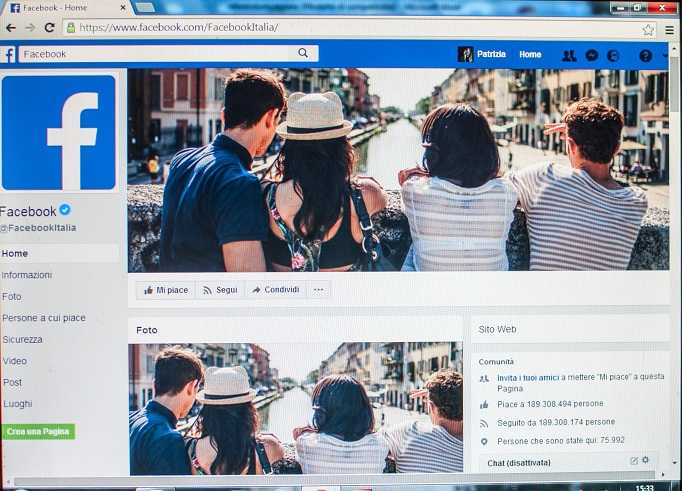The image size is (682, 491).
Task: Select Informazioni in the sidebar
Action: coord(27,275)
